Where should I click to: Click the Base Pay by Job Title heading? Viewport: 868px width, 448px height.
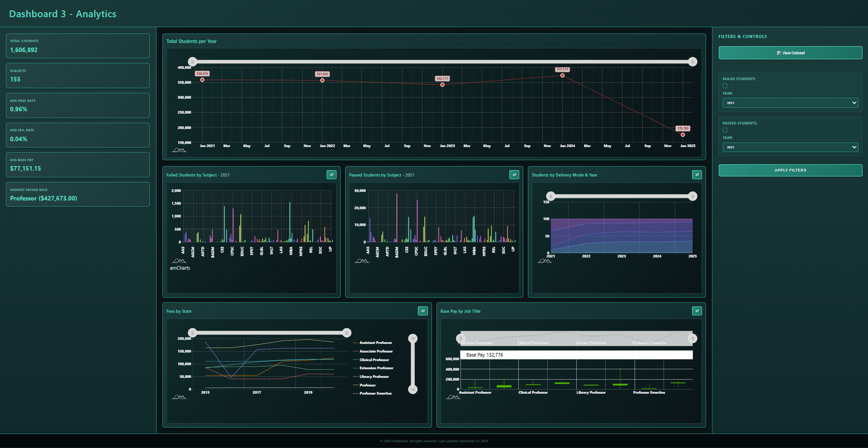click(x=460, y=311)
